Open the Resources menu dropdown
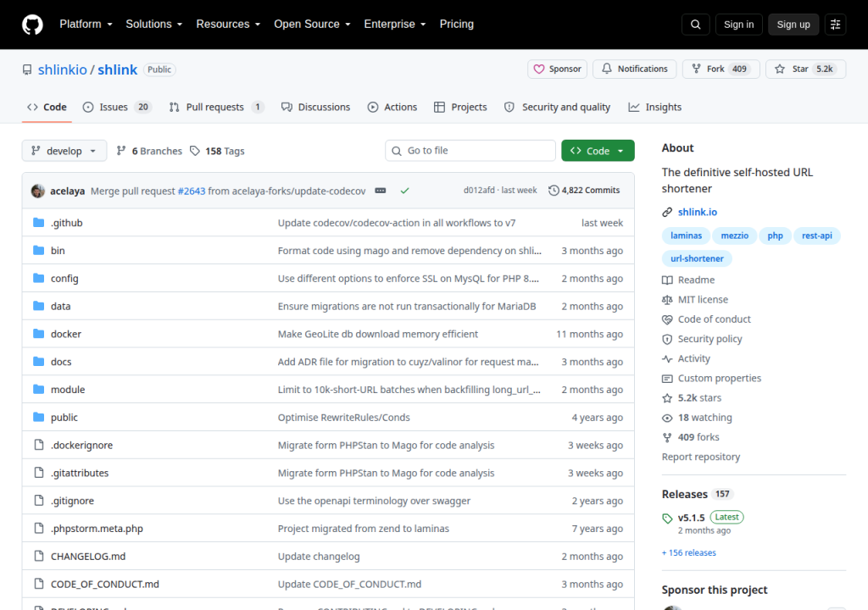This screenshot has height=610, width=868. pos(228,25)
